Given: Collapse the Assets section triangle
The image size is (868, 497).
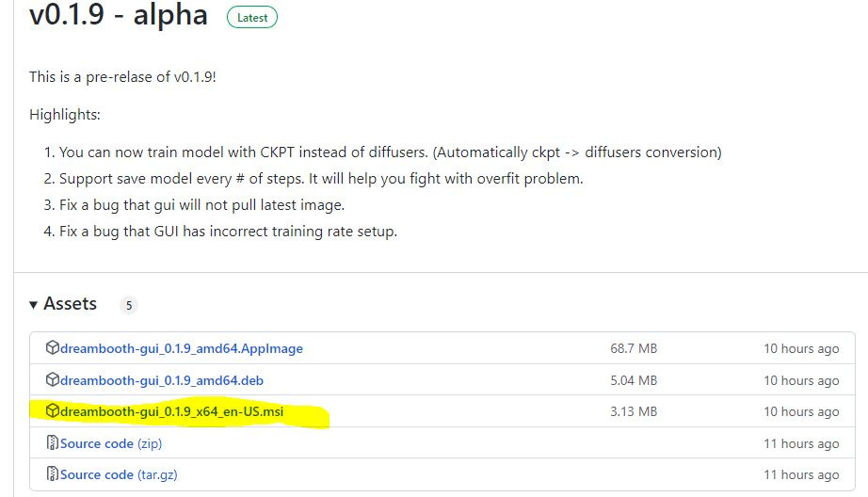Looking at the screenshot, I should (x=33, y=304).
